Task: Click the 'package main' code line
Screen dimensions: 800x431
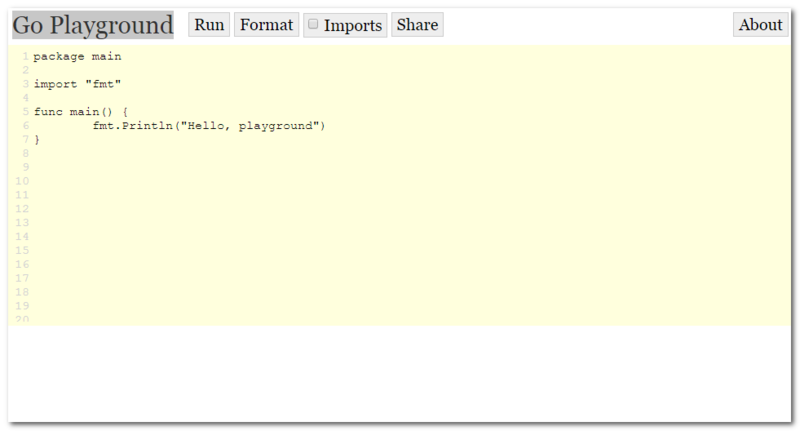Action: click(78, 56)
